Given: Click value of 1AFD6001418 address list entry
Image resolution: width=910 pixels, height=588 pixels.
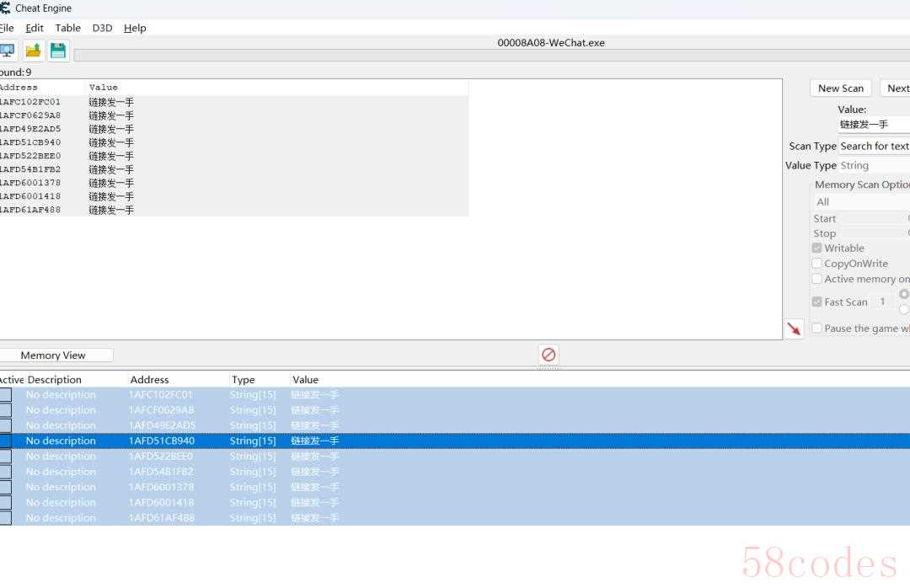Looking at the screenshot, I should click(314, 503).
